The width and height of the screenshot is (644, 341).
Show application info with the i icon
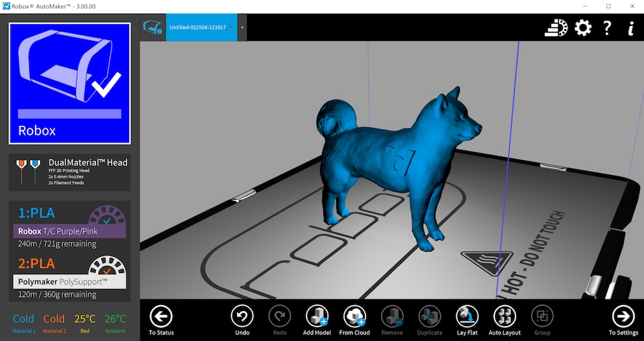coord(631,28)
